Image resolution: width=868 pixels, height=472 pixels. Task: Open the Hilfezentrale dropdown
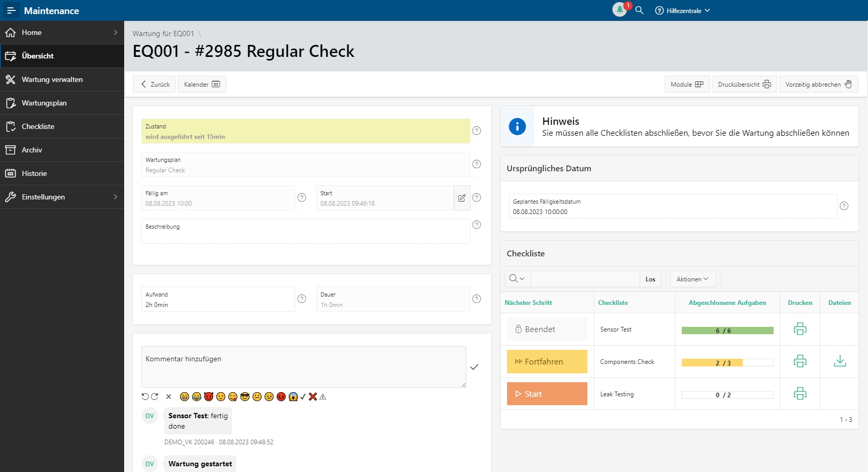pos(683,10)
